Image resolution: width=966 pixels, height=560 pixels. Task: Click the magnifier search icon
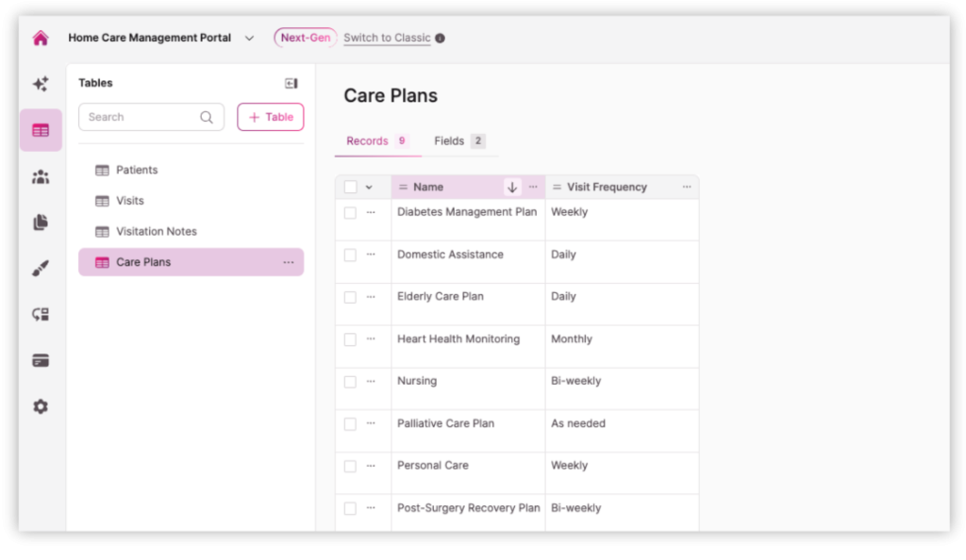coord(207,117)
